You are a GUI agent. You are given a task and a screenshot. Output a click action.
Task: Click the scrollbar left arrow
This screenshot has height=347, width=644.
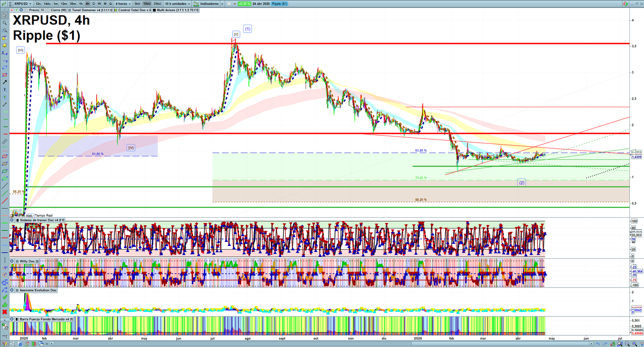(x=52, y=344)
